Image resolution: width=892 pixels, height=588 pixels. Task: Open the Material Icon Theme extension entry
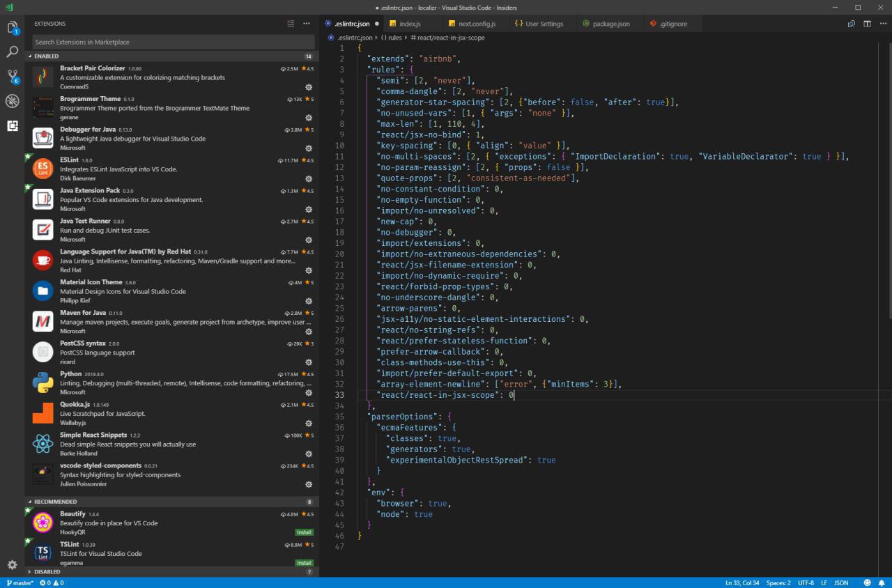pyautogui.click(x=171, y=291)
